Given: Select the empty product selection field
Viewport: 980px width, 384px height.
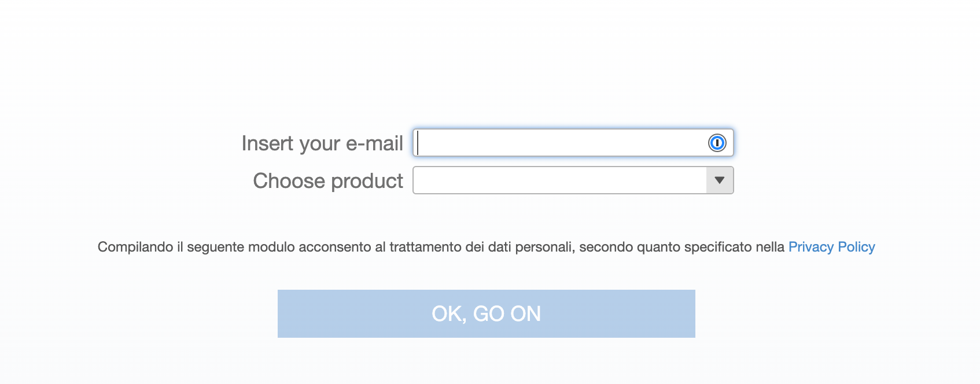Looking at the screenshot, I should (x=559, y=180).
